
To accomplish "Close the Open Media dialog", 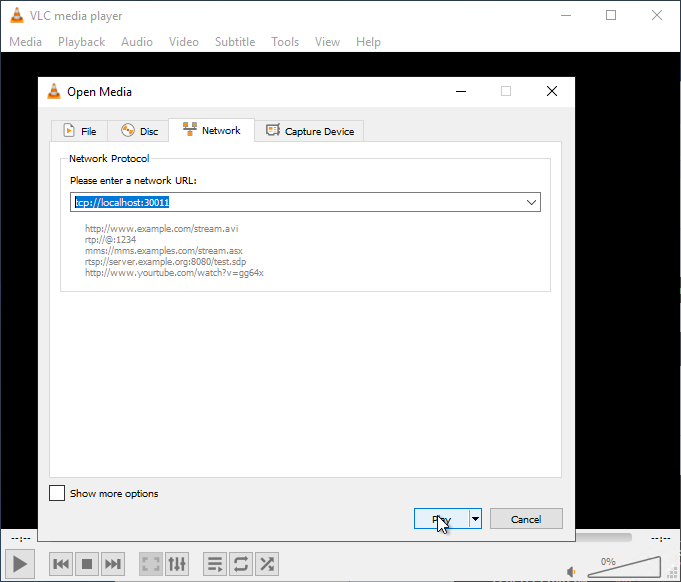I will tap(552, 91).
